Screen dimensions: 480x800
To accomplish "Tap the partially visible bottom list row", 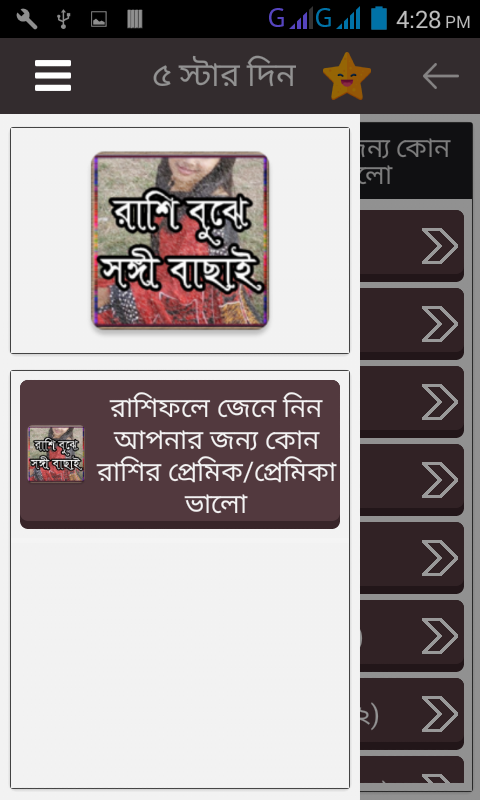I will (412, 769).
